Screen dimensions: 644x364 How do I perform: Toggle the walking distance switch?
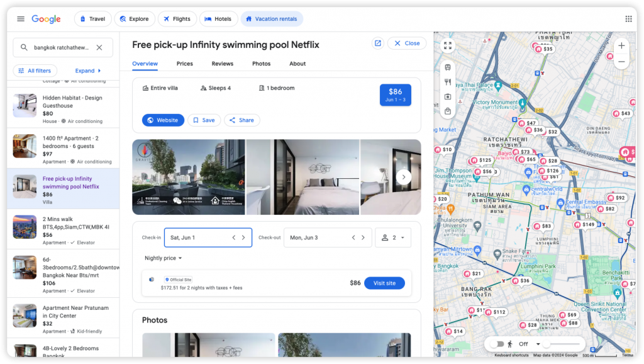pyautogui.click(x=497, y=344)
